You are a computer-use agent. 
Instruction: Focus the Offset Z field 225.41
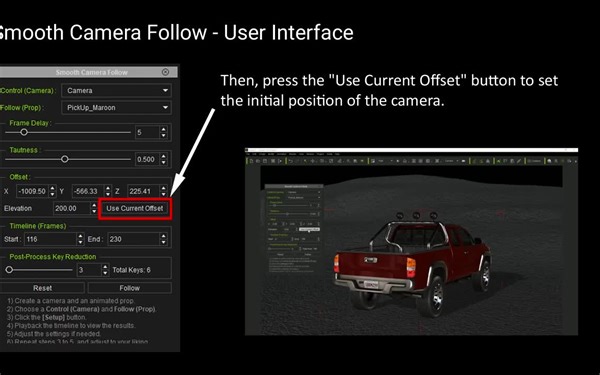pos(143,191)
